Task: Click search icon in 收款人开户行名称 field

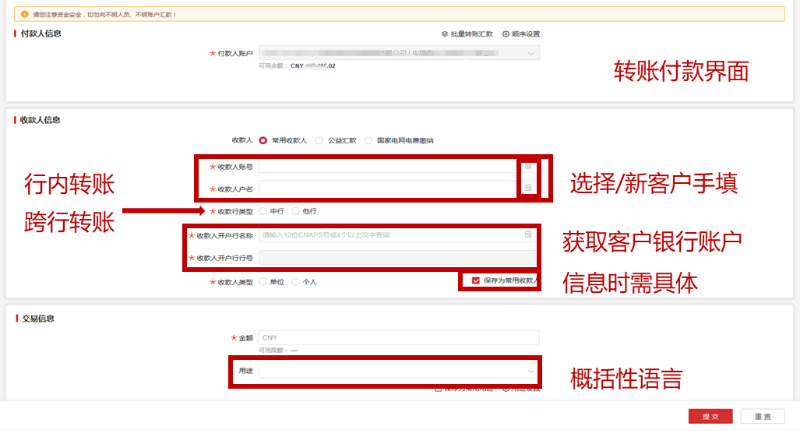Action: (x=527, y=235)
